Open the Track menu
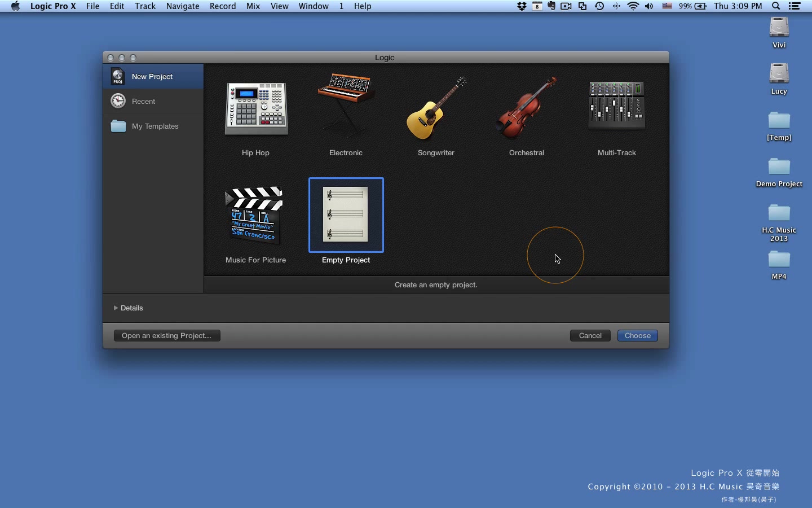This screenshot has width=812, height=508. pos(145,6)
